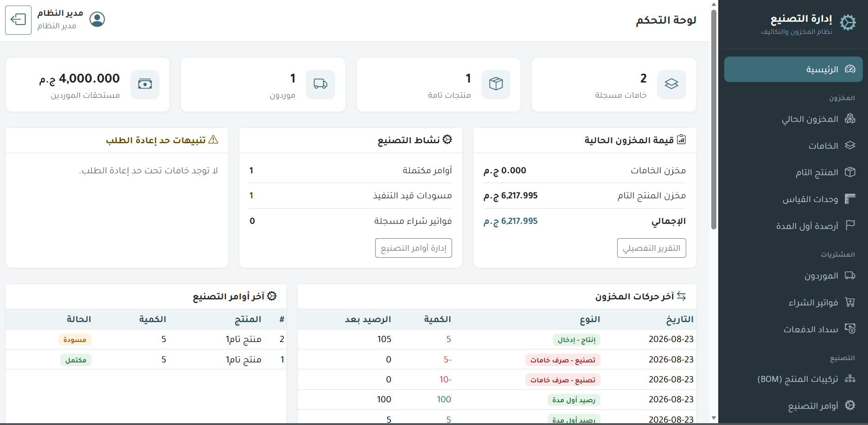Viewport: 868px width, 425px height.
Task: Open أوامر التصنيع link in sidebar
Action: (793, 405)
